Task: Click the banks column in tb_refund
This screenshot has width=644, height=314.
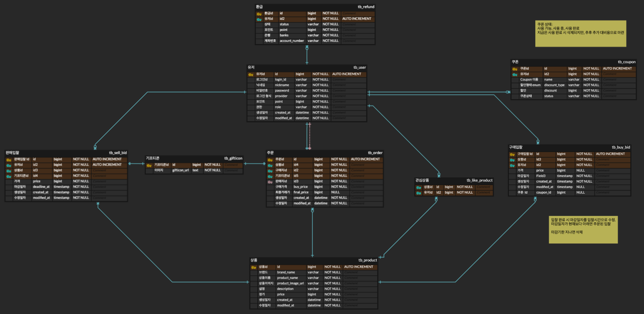Action: click(x=284, y=35)
